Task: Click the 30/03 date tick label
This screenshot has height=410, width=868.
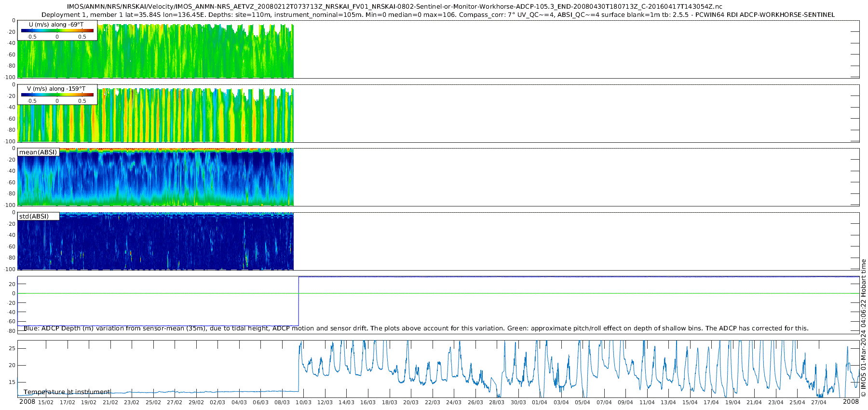Action: [x=518, y=402]
